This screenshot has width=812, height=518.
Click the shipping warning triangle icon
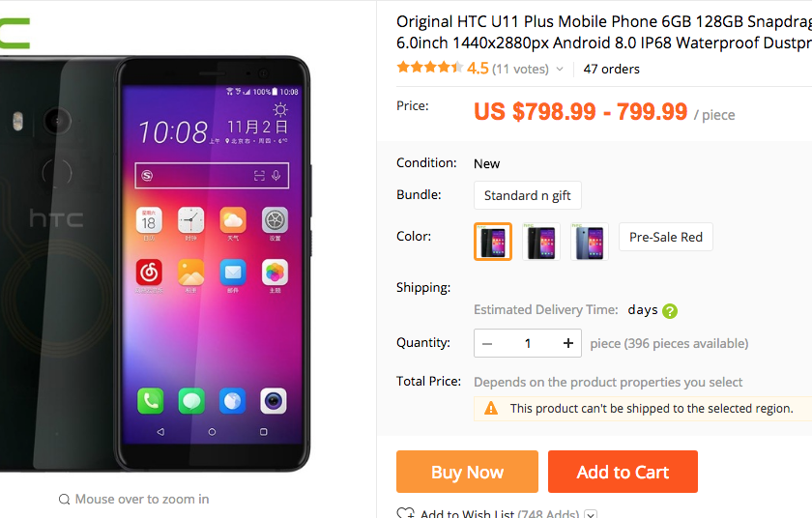tap(491, 408)
